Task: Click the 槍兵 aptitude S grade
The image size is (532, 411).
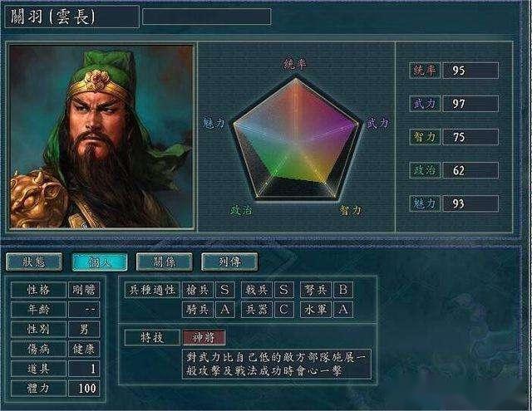Action: (x=224, y=290)
